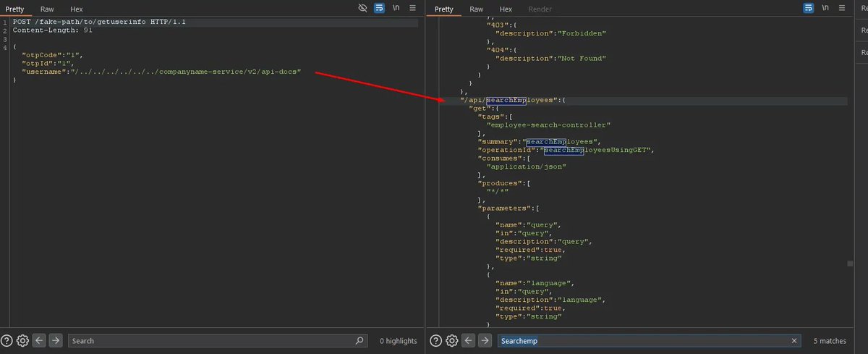The width and height of the screenshot is (868, 354).
Task: Click the POST /fake-path/to/getuserinfo request line
Action: [x=99, y=22]
